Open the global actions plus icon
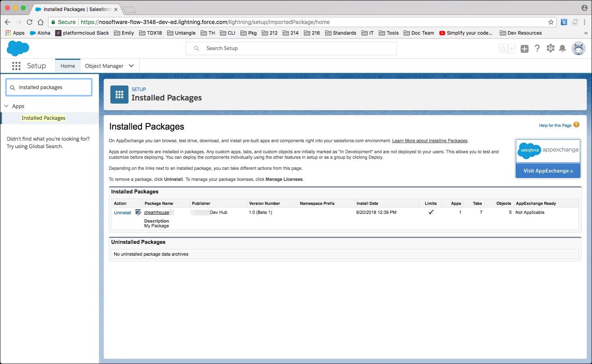Image resolution: width=592 pixels, height=364 pixels. [525, 48]
